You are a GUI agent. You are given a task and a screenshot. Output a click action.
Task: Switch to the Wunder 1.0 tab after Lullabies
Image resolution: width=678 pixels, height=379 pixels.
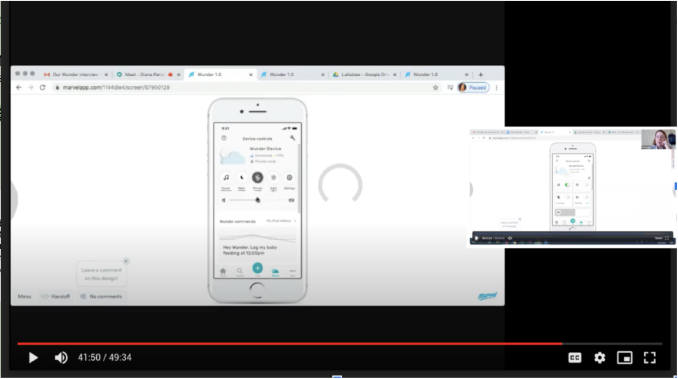tap(436, 74)
